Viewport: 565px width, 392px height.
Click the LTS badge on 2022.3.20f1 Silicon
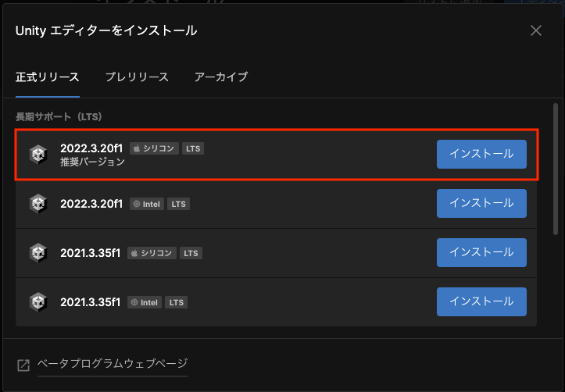click(x=193, y=148)
